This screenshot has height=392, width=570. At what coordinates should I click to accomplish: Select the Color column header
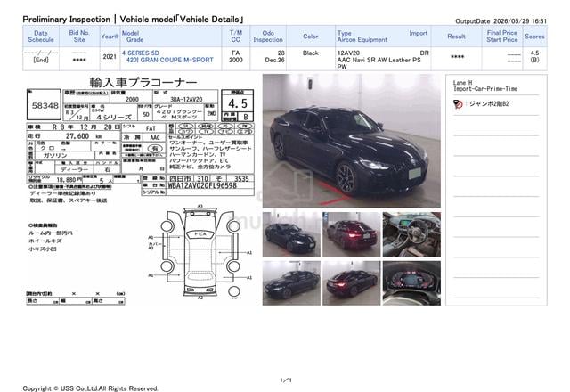[311, 37]
